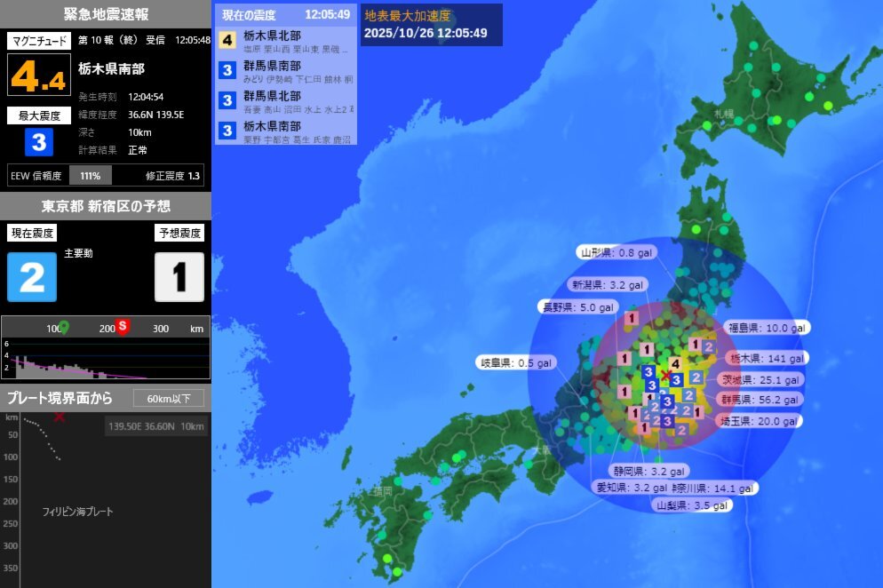Click the red S-wave marker on distance scale
This screenshot has width=883, height=588.
tap(123, 326)
